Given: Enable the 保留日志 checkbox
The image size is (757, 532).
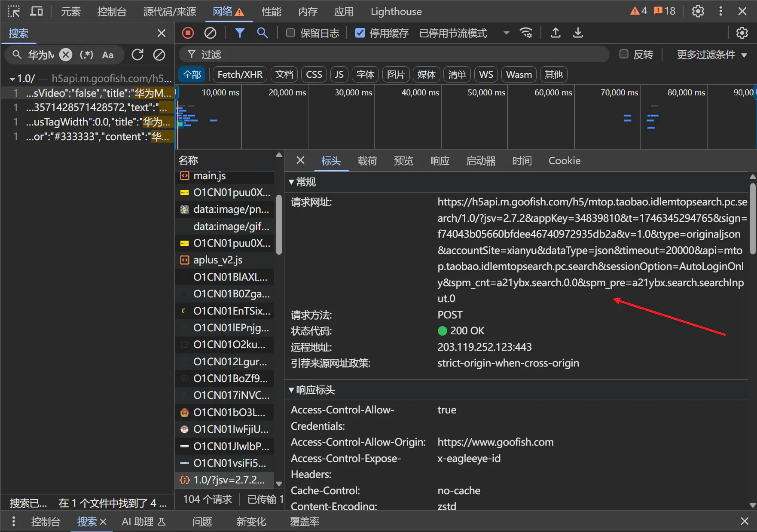Looking at the screenshot, I should click(291, 33).
